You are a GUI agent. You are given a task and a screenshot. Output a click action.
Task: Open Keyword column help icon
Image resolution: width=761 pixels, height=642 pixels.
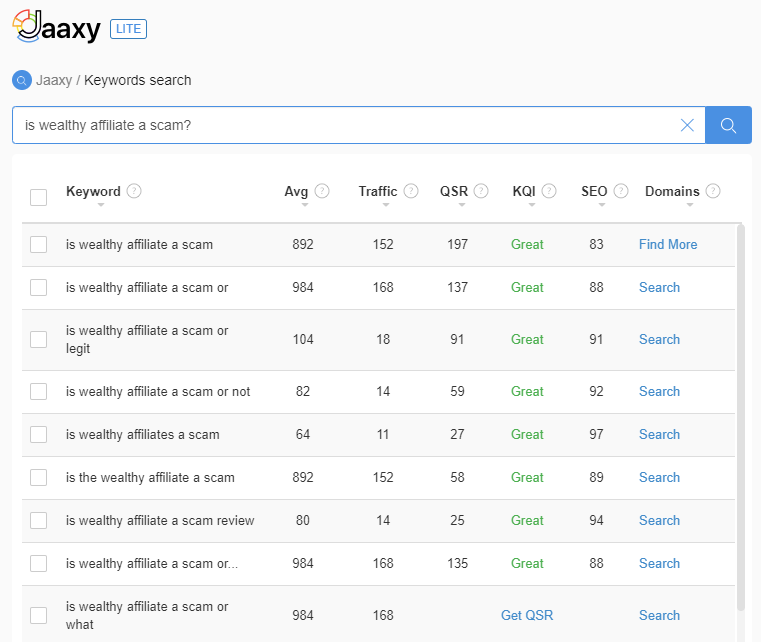tap(134, 191)
